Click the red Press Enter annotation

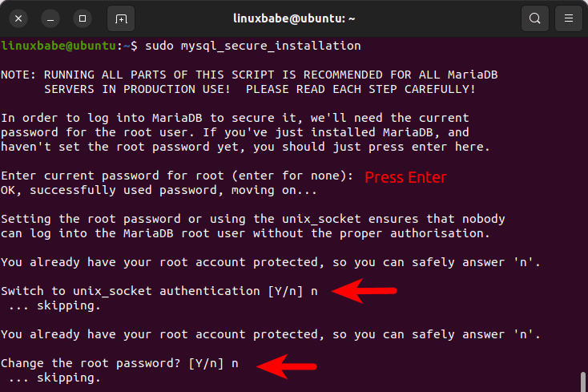(405, 177)
